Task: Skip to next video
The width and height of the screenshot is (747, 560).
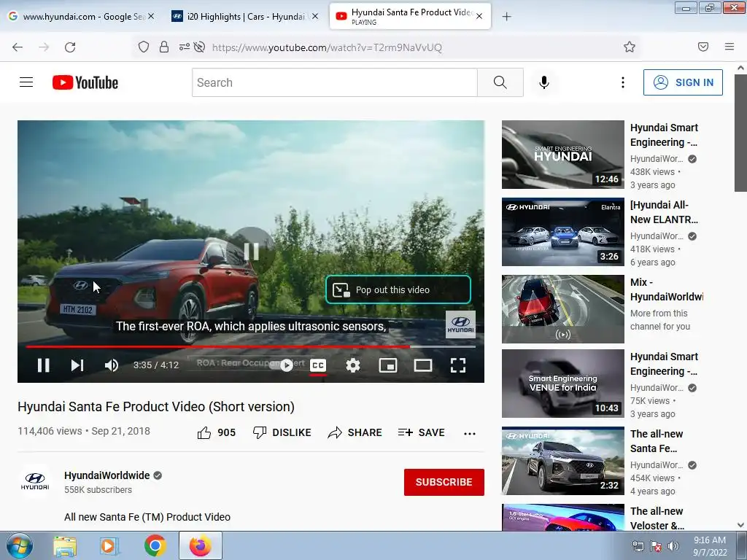Action: (77, 365)
